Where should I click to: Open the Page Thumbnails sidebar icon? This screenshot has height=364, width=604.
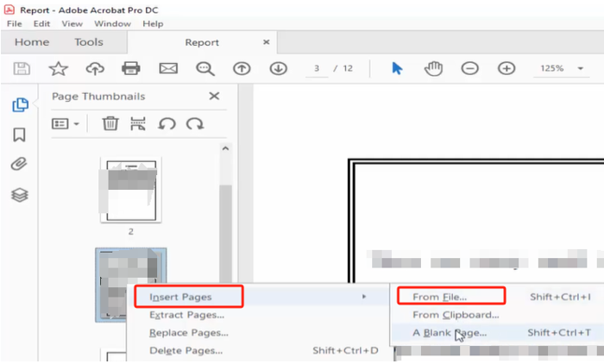click(20, 104)
